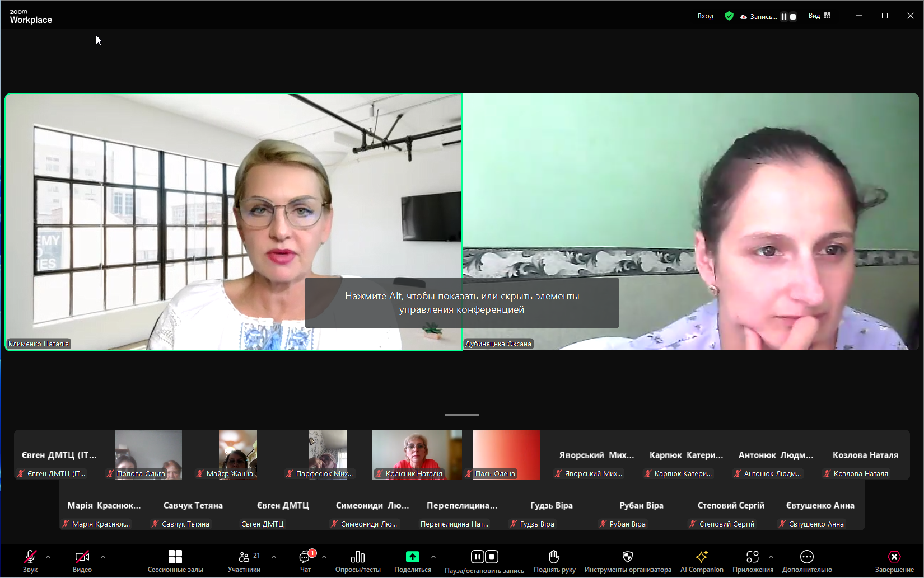Click the green Share (Поделиться) icon
Viewport: 924px width, 578px height.
[x=412, y=557]
